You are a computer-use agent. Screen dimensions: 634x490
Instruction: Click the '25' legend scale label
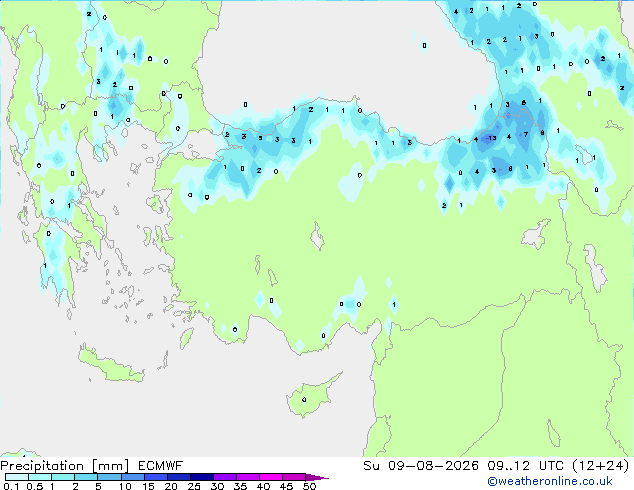[194, 486]
